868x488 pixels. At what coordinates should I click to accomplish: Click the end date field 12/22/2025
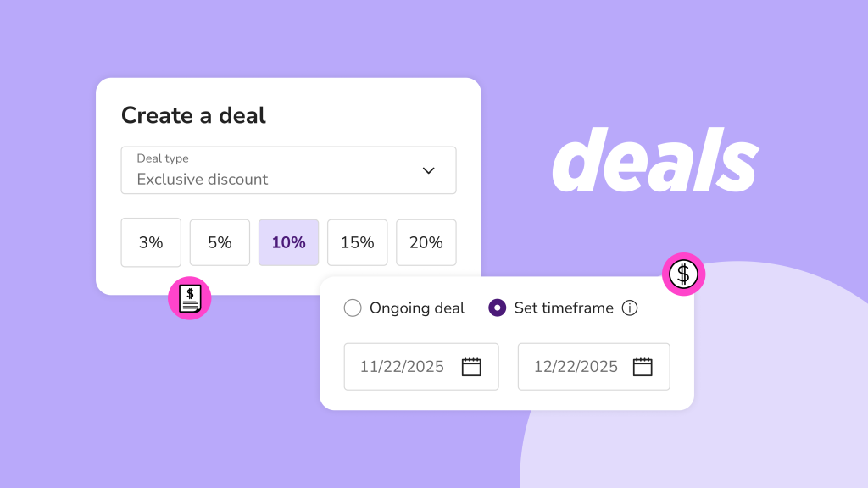[576, 367]
